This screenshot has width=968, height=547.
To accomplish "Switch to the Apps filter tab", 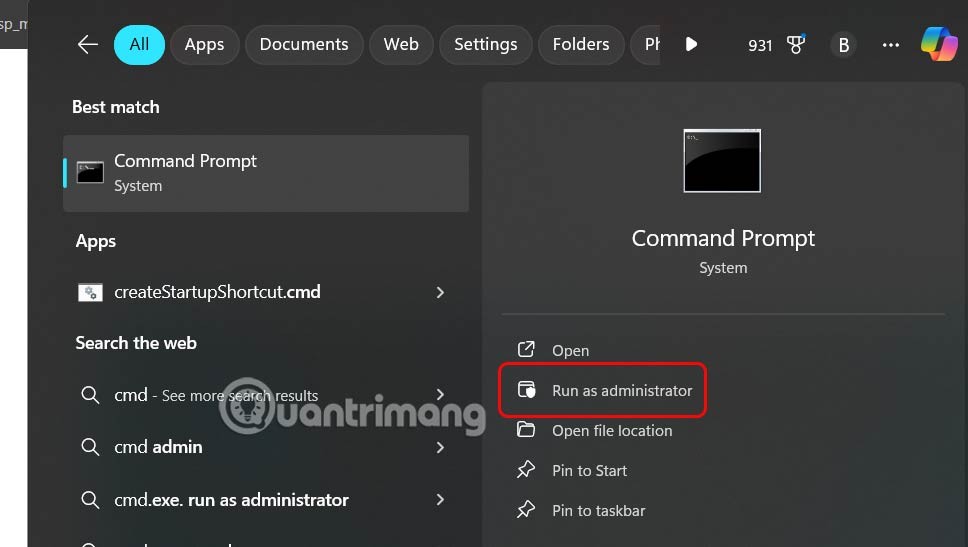I will (x=204, y=44).
